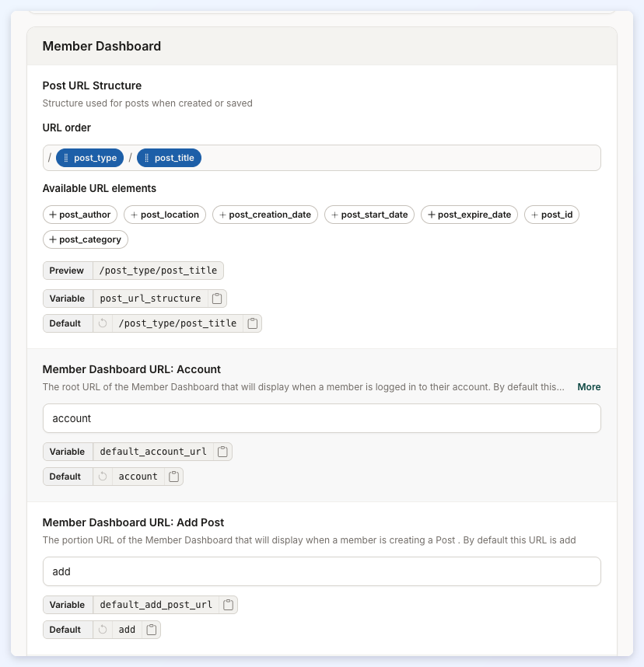Copy the add default value

tap(152, 630)
